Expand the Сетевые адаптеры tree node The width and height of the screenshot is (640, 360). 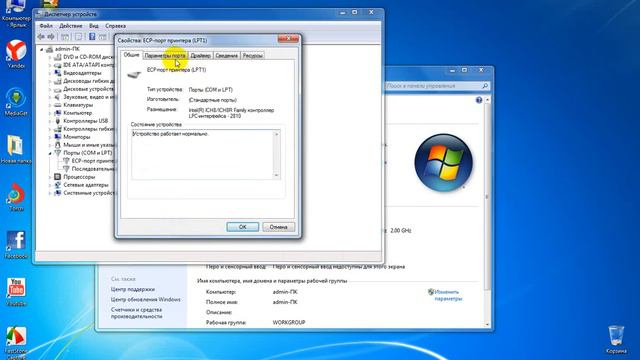click(x=50, y=185)
